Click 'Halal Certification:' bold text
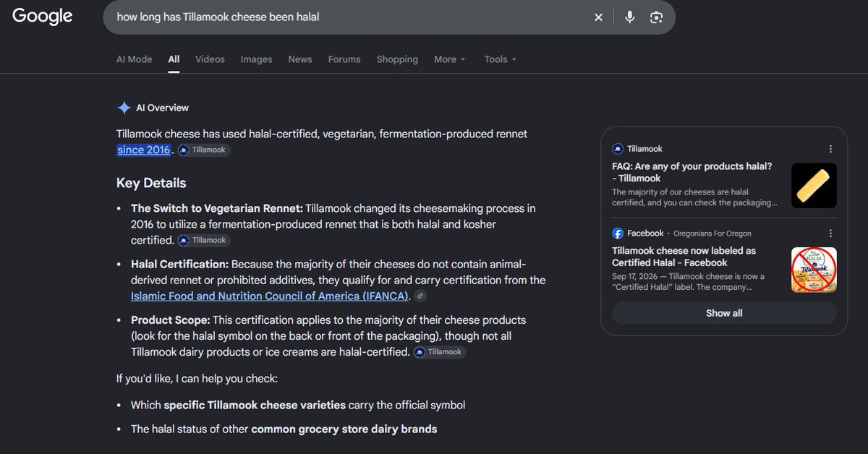Viewport: 868px width, 454px height. point(180,264)
